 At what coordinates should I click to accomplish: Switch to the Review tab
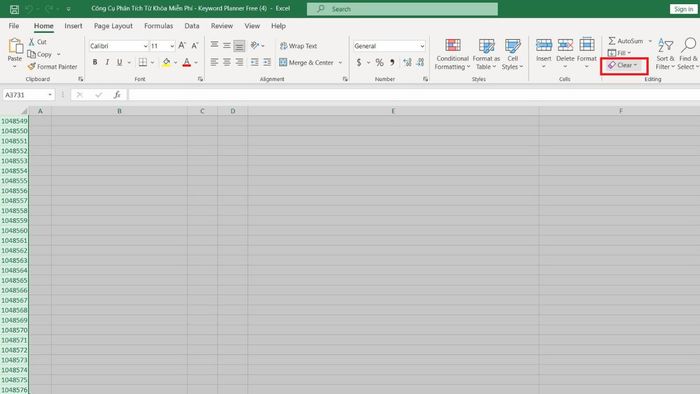[x=222, y=26]
